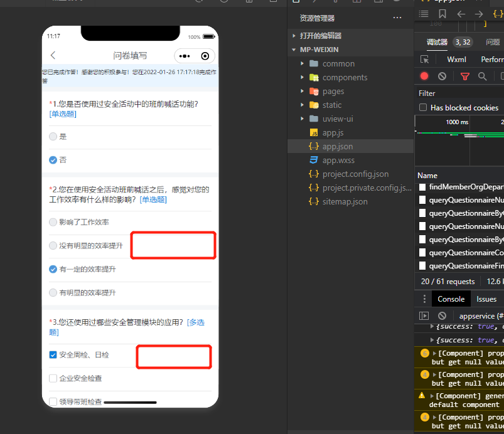The height and width of the screenshot is (434, 504).
Task: Click the bookmark icon in the editor toolbar
Action: point(442,13)
